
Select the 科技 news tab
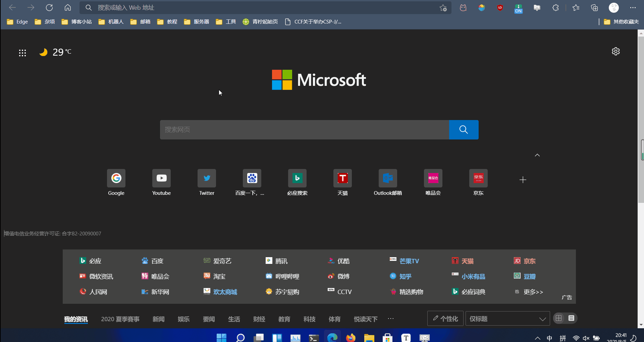[x=309, y=319]
